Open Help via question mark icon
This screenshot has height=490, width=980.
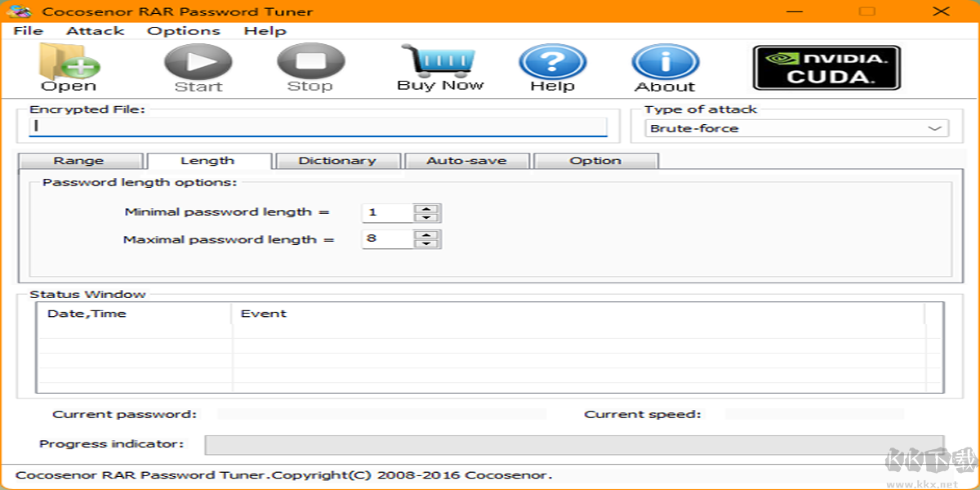(x=553, y=61)
